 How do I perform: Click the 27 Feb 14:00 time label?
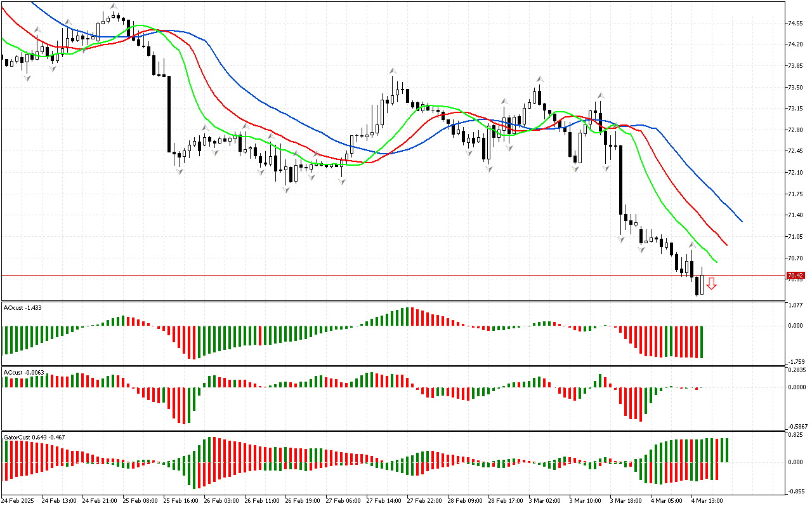click(384, 500)
